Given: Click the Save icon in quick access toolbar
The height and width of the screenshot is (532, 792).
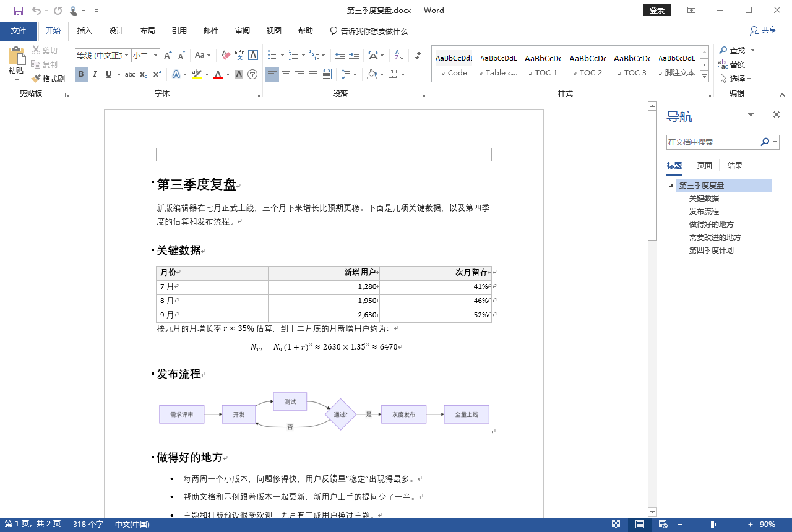Looking at the screenshot, I should coord(18,11).
